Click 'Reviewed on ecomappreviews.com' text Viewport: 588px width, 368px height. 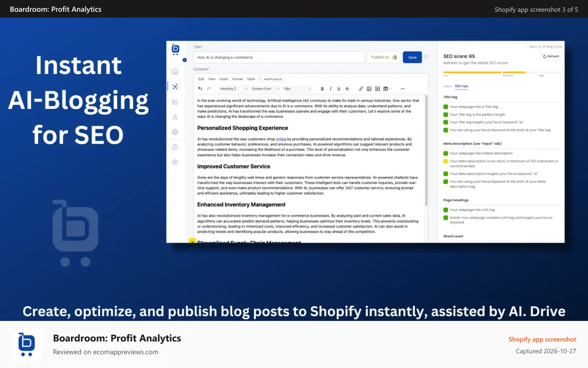pyautogui.click(x=105, y=352)
